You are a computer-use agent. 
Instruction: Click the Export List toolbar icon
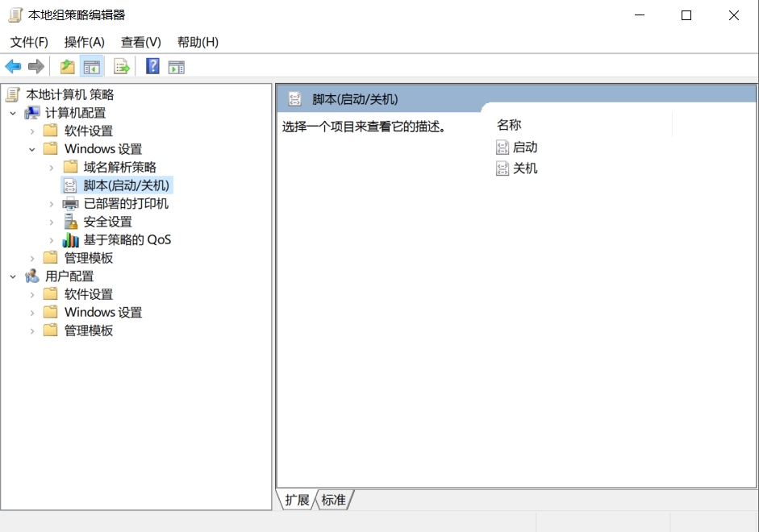point(122,66)
